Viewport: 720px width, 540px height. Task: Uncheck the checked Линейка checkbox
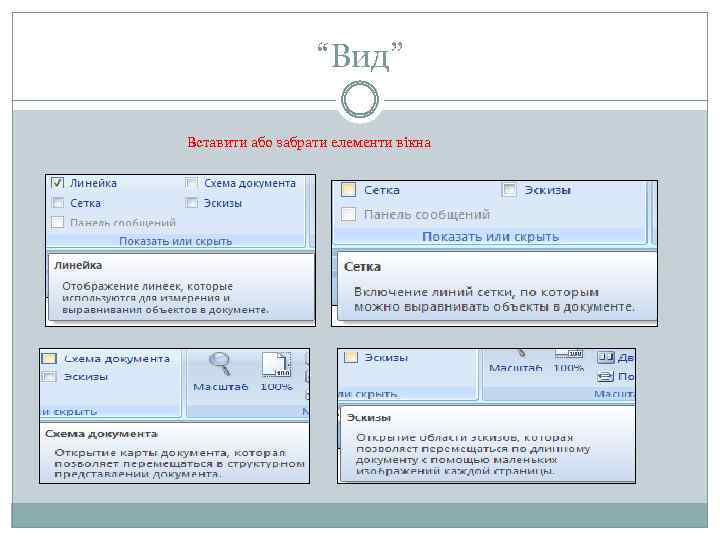(57, 183)
